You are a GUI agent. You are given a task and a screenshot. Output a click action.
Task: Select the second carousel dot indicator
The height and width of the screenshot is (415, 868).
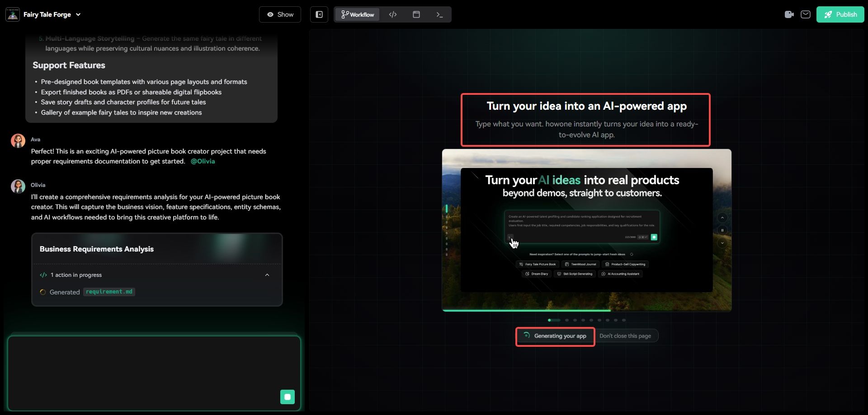coord(566,320)
